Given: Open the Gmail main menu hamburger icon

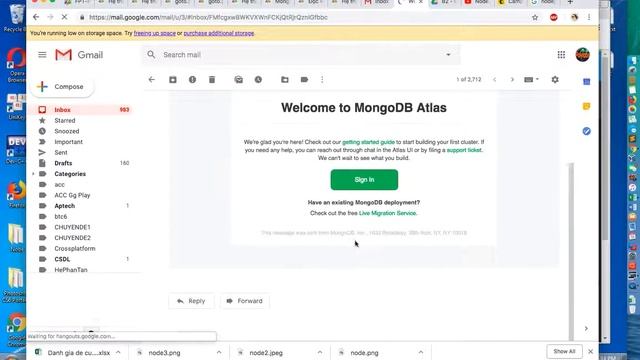Looking at the screenshot, I should coord(42,55).
